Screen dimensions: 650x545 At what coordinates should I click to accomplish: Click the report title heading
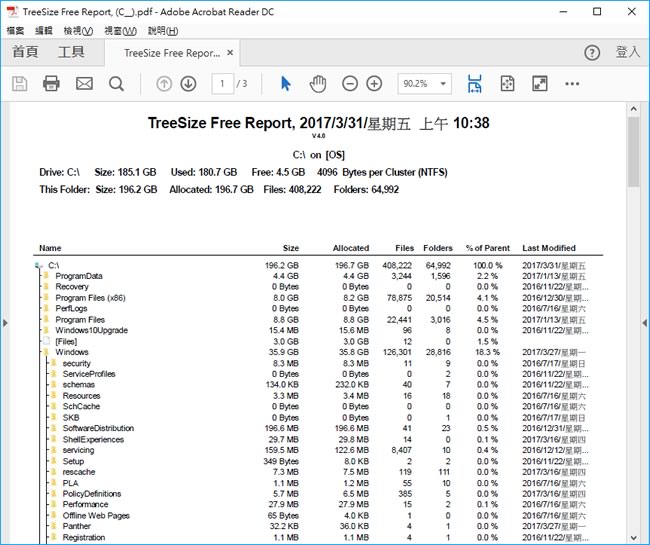click(x=318, y=123)
